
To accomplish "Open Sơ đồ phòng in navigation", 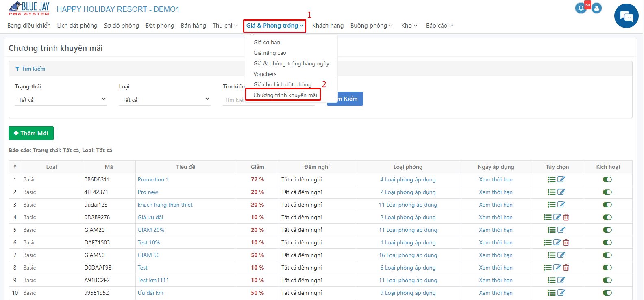I will point(122,26).
